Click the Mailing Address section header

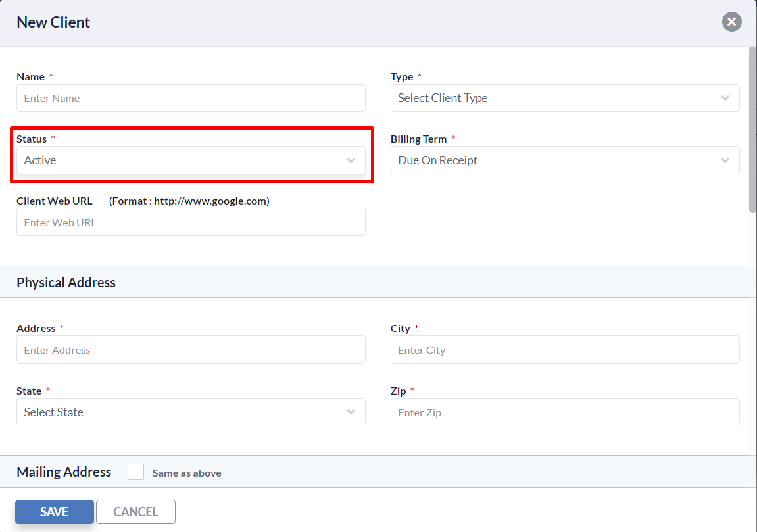point(64,472)
